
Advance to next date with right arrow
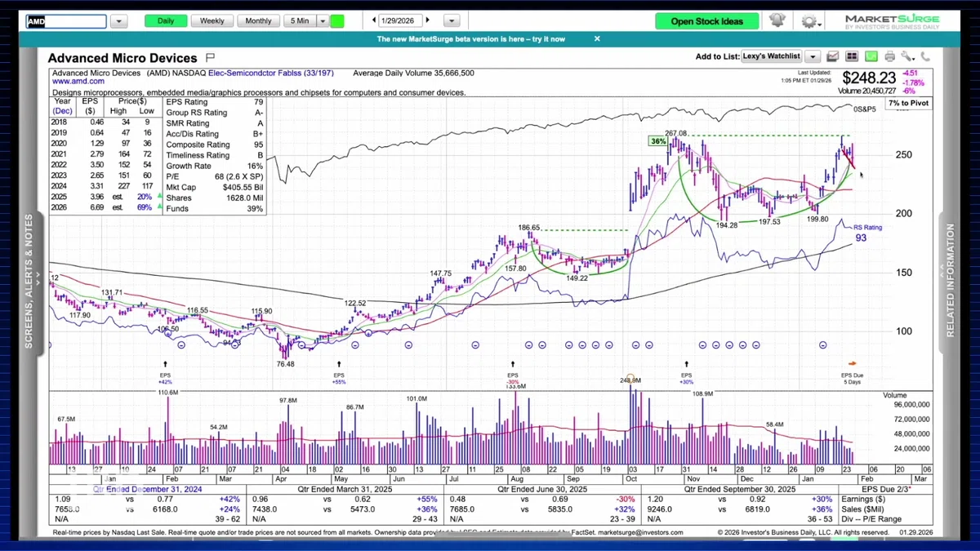[x=428, y=20]
